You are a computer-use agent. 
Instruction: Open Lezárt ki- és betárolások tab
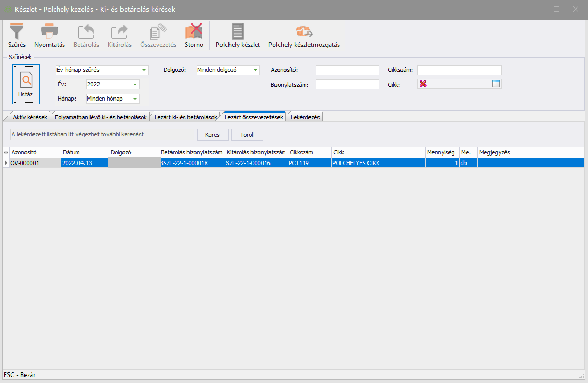click(x=185, y=117)
